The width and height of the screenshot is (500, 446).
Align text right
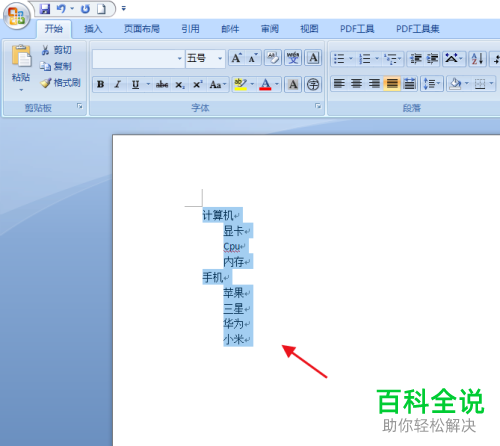[x=374, y=84]
